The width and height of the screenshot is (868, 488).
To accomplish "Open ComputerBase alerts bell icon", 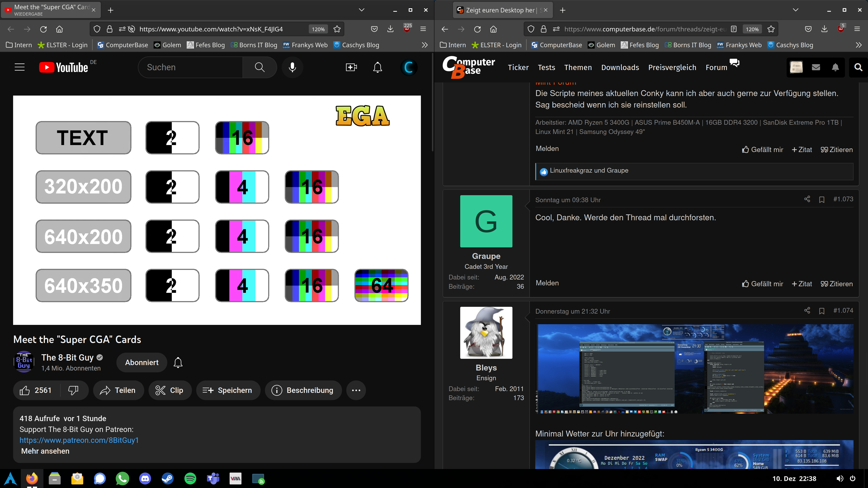I will [x=835, y=67].
